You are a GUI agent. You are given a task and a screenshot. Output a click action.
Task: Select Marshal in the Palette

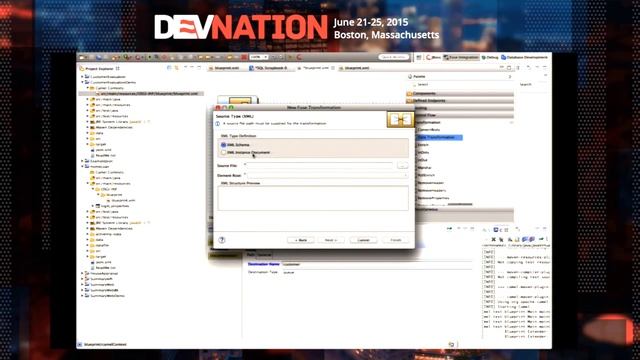[x=424, y=167]
